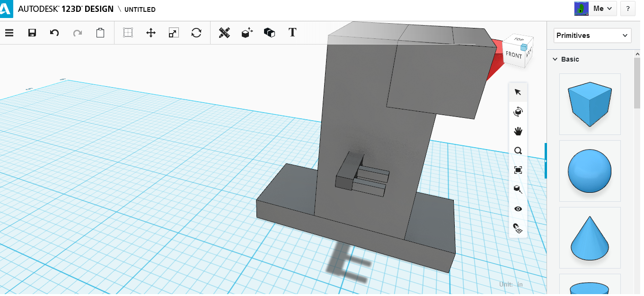Viewport: 644px width, 296px height.
Task: Select the Scale tool
Action: click(x=174, y=33)
